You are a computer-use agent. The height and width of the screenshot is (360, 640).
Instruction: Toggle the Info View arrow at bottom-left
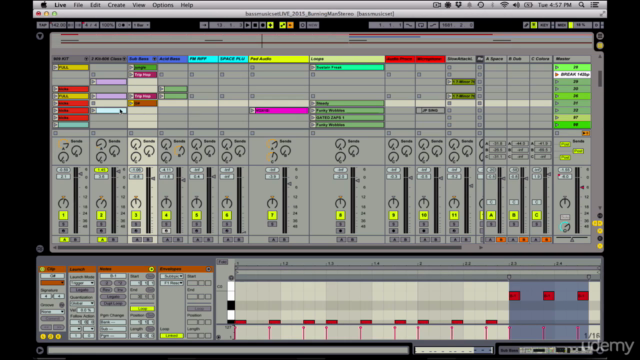(40, 350)
